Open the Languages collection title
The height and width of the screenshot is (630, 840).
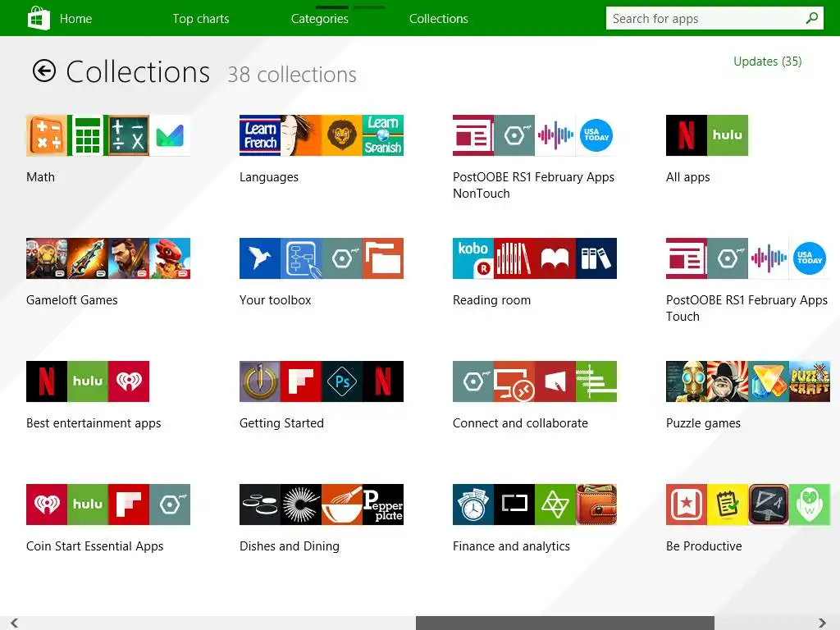click(269, 177)
